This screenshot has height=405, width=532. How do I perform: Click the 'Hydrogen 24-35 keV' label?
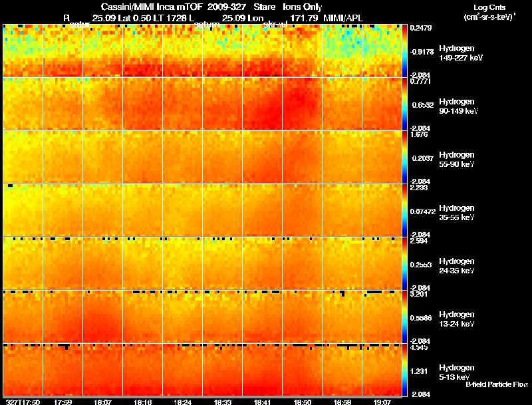point(457,266)
